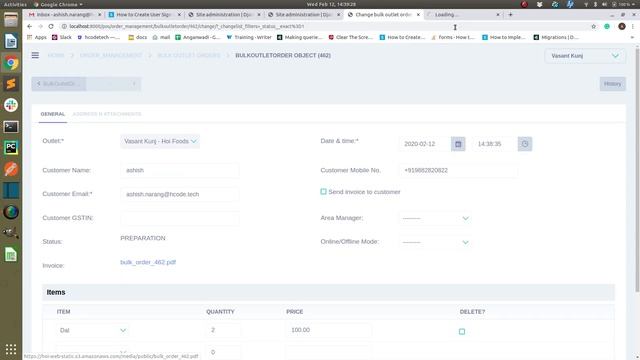Click the vertical page scrollbar
Viewport: 640px width, 360px height.
(637, 169)
